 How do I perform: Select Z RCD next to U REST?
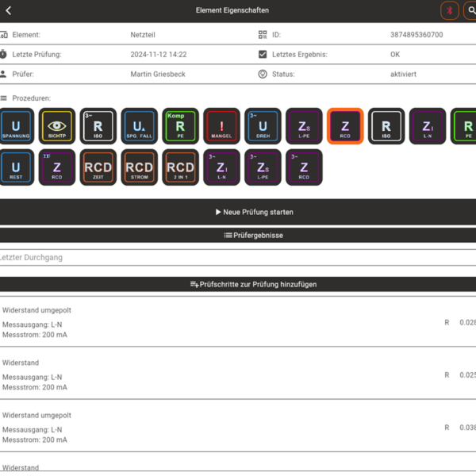[57, 167]
